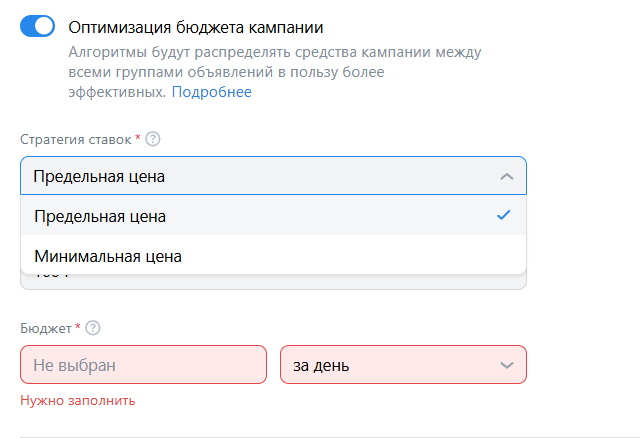Click the "Оптимизация бюджета кампании" heading label
The width and height of the screenshot is (640, 438).
click(196, 27)
